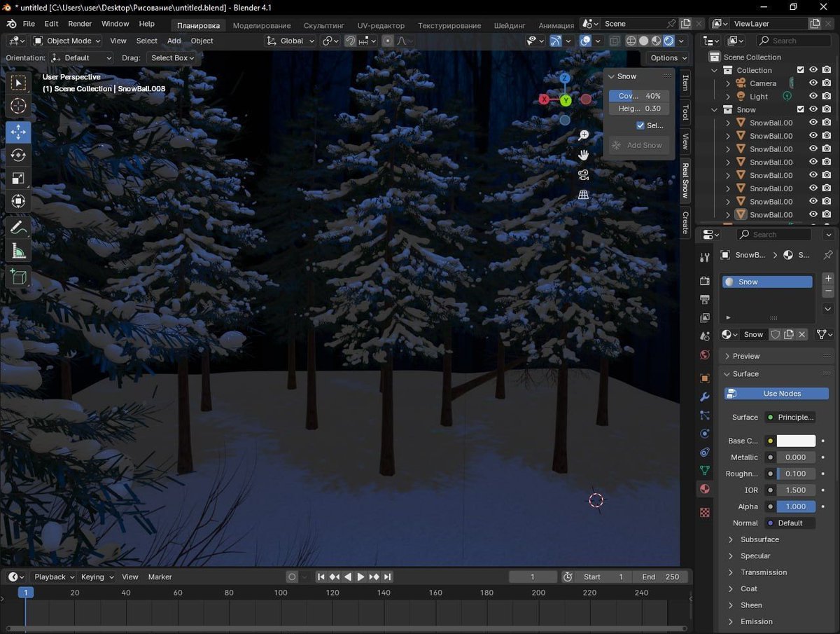840x634 pixels.
Task: Open the timeline Playback popover
Action: coord(54,577)
